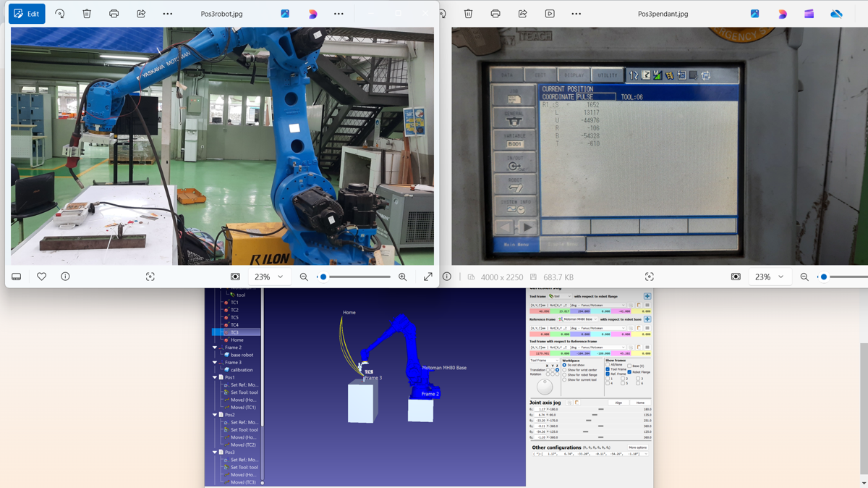The image size is (868, 488).
Task: Select 'Show for wrist center' workspace option
Action: click(565, 370)
